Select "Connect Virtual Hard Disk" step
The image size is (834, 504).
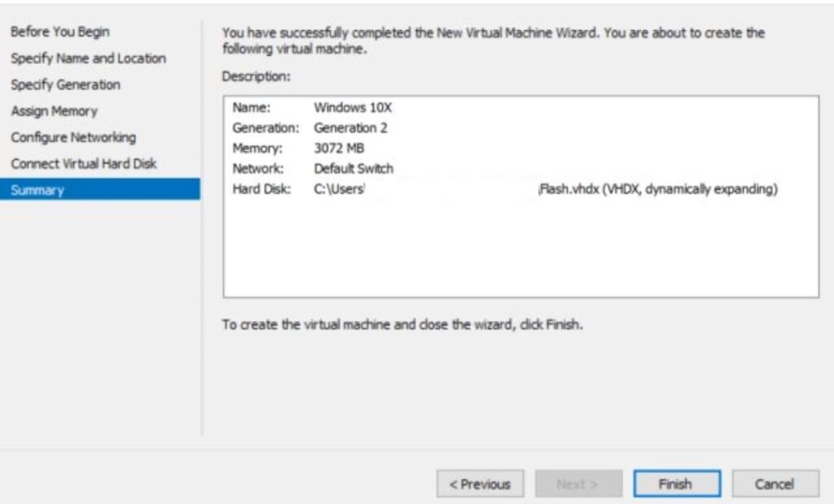click(x=86, y=164)
